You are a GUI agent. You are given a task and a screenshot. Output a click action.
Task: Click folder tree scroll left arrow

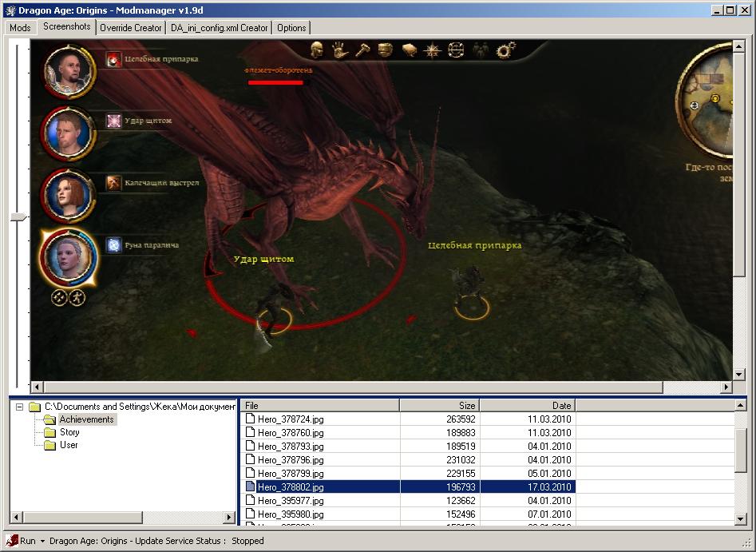point(16,518)
